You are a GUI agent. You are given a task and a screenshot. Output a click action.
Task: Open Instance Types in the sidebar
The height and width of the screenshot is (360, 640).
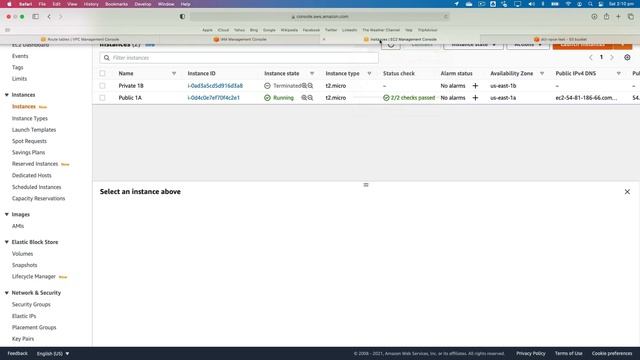pyautogui.click(x=30, y=118)
